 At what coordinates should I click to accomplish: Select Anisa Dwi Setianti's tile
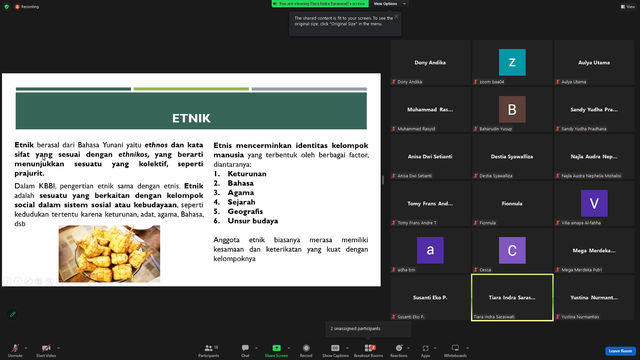(430, 156)
